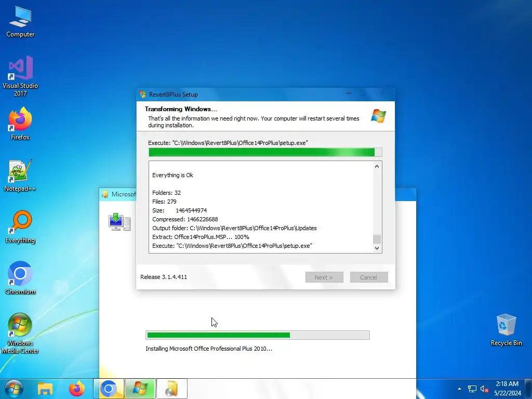Click the log scrollbar thumb
The width and height of the screenshot is (532, 399).
coord(377,239)
